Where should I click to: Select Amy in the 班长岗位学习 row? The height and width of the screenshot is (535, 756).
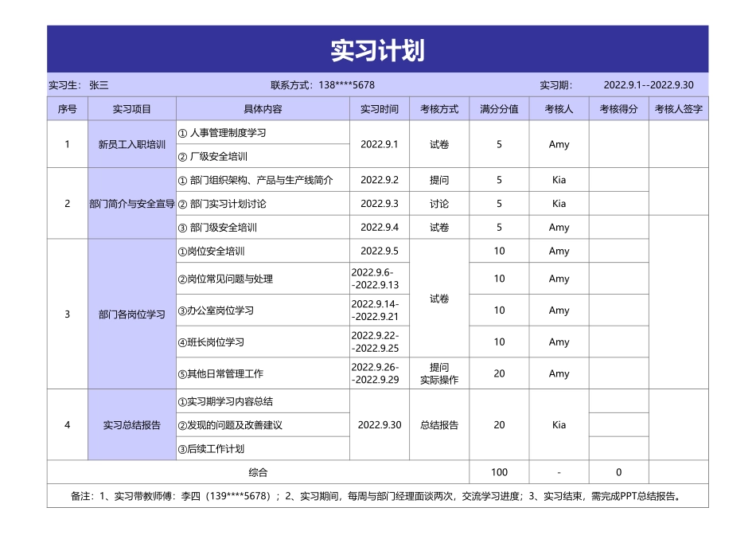point(559,342)
